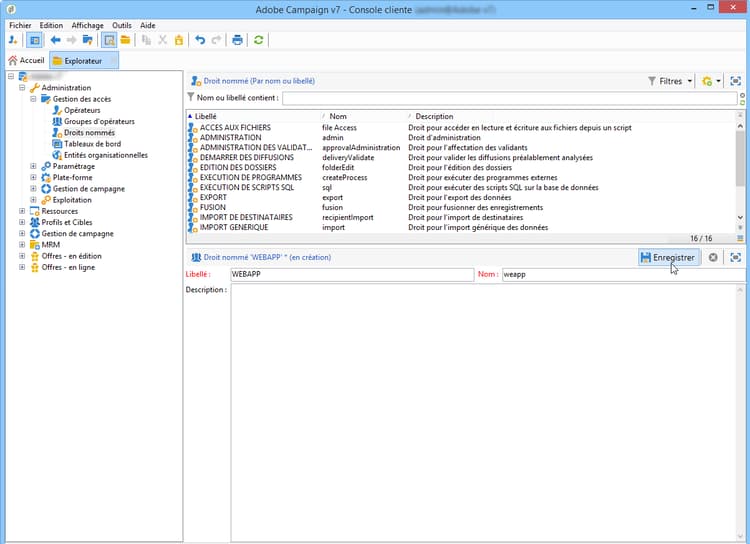This screenshot has height=544, width=750.
Task: Click Enregistrer to save the right
Action: (669, 257)
